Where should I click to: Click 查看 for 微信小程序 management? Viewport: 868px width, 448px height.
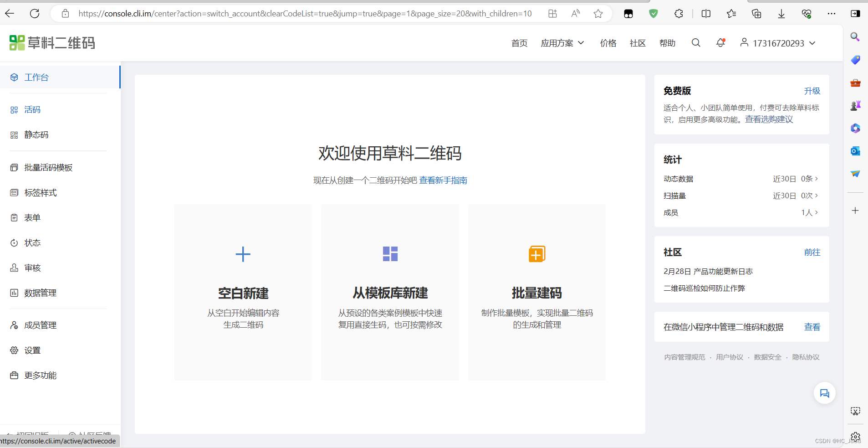click(812, 327)
